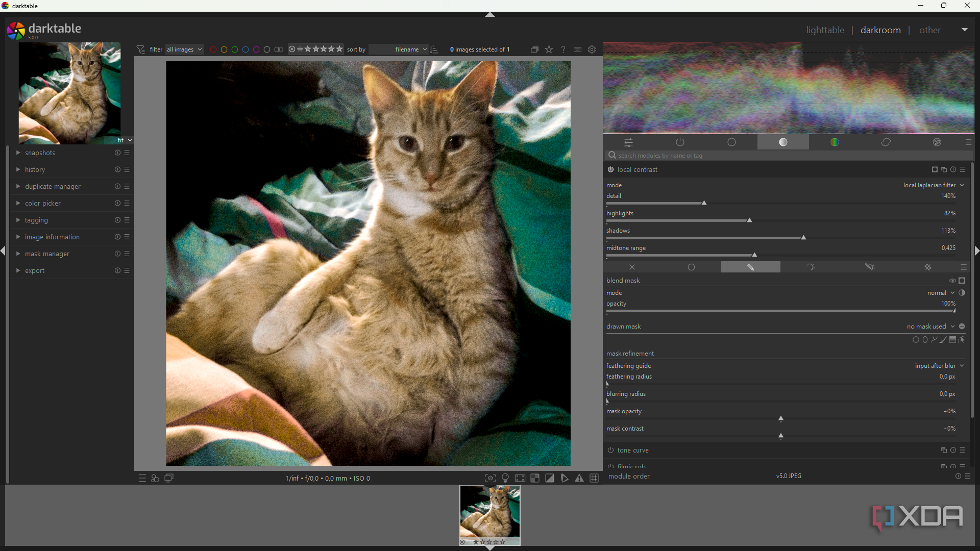Open the other views menu
This screenshot has width=980, height=551.
pyautogui.click(x=929, y=30)
